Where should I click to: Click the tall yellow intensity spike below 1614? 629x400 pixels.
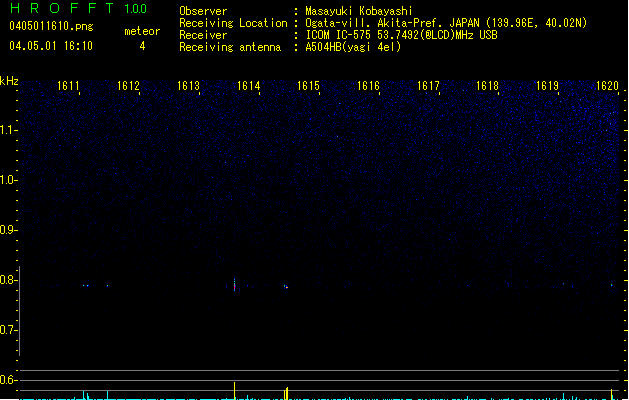235,390
